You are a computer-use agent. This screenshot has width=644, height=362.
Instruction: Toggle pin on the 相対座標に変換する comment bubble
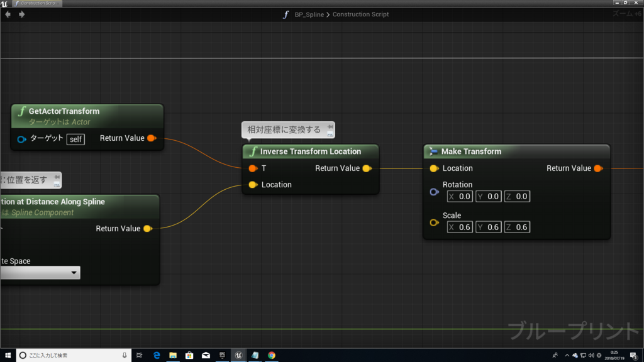330,127
